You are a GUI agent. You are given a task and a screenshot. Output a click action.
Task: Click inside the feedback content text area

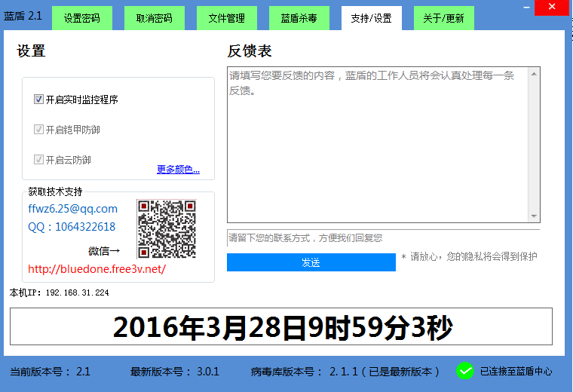click(377, 145)
